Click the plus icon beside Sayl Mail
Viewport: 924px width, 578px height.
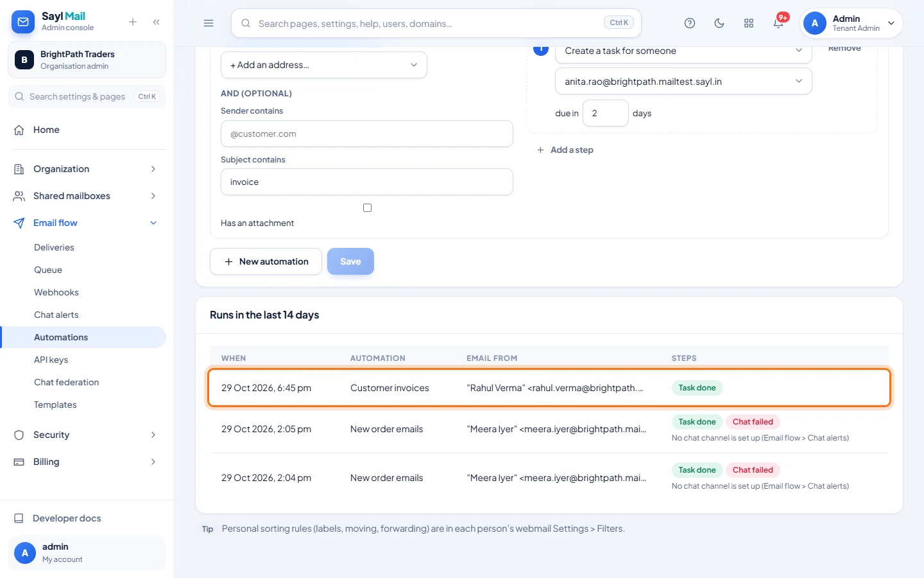[x=133, y=22]
